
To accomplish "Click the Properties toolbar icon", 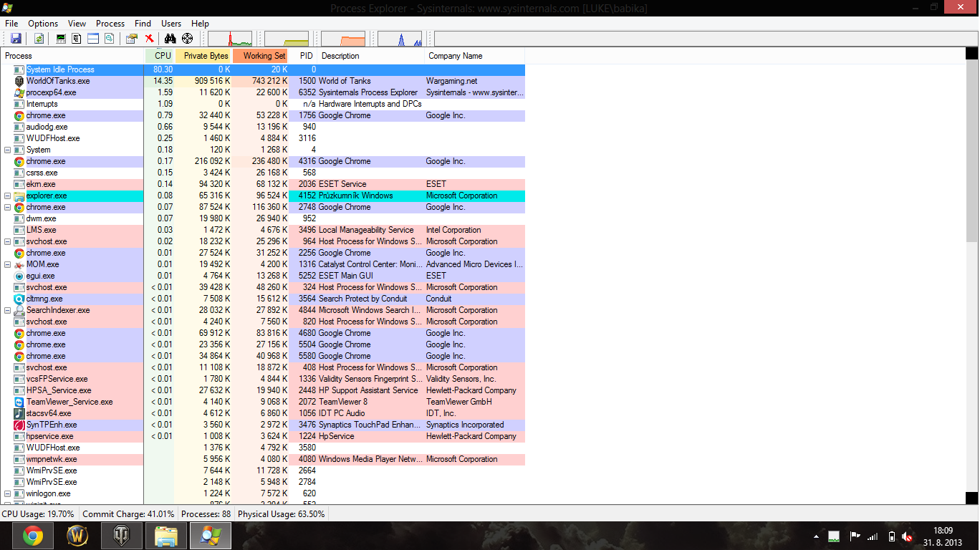I will click(x=131, y=39).
